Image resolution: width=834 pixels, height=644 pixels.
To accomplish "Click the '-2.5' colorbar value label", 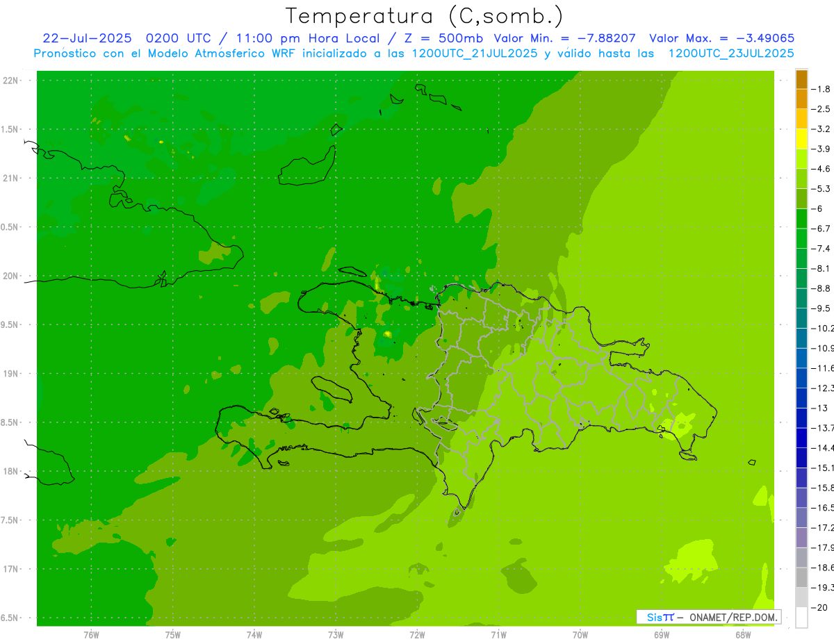I will click(821, 109).
